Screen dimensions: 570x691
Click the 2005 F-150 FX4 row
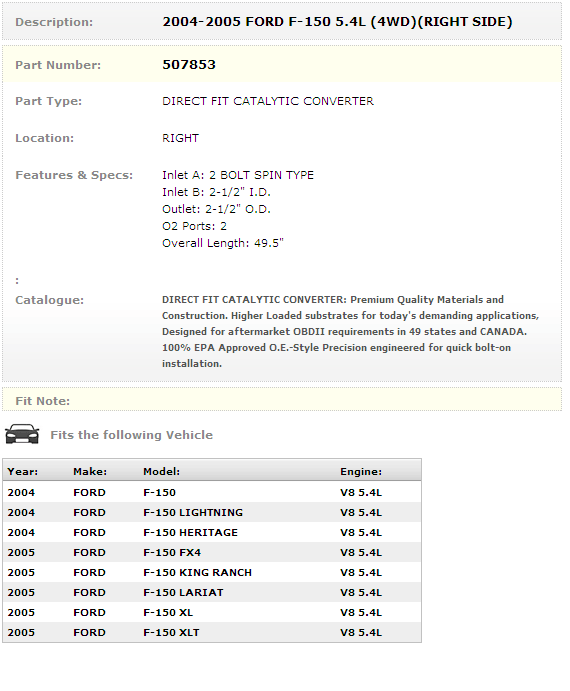[212, 553]
